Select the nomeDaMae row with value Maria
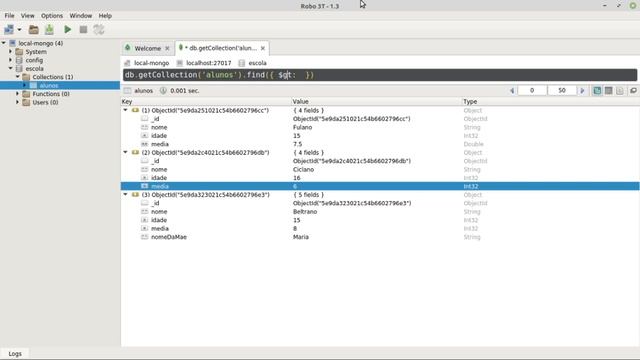 point(380,237)
